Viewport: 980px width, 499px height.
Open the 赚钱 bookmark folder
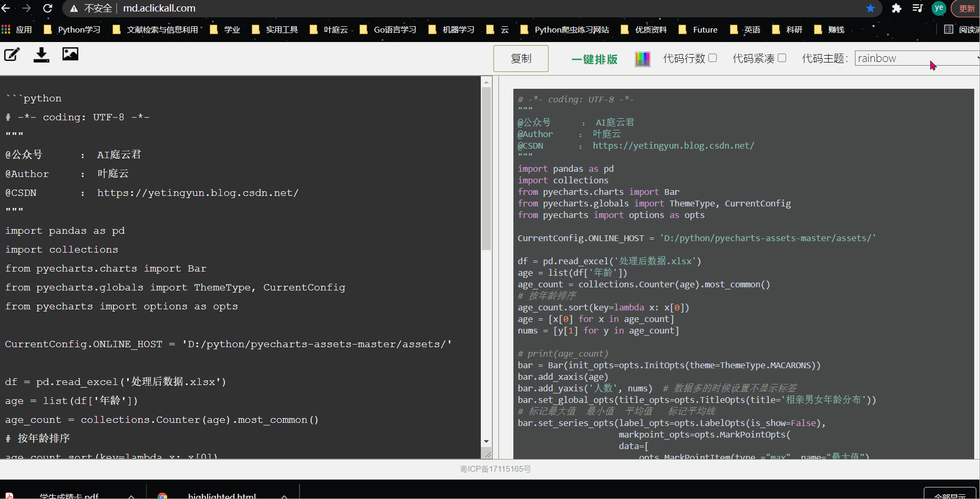tap(829, 29)
